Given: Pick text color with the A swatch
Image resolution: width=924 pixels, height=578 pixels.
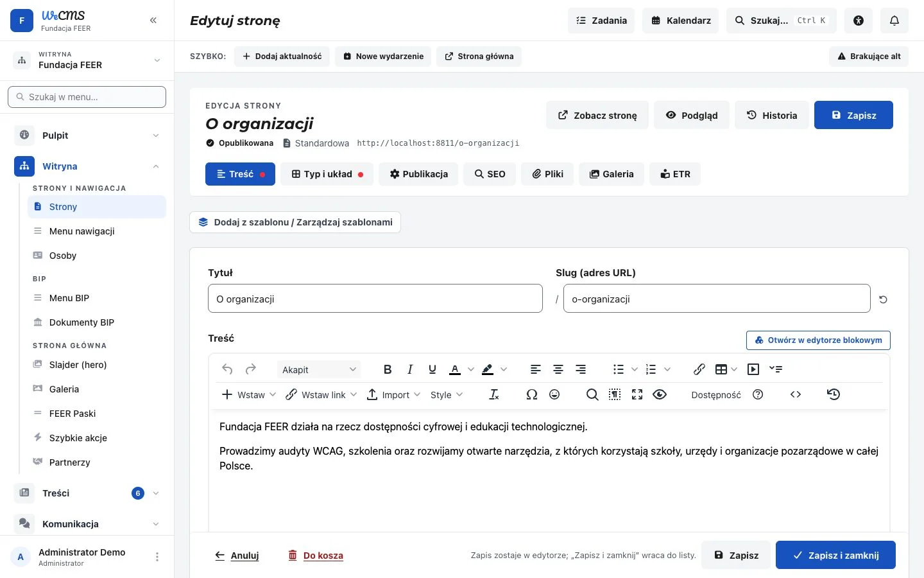Looking at the screenshot, I should tap(455, 369).
